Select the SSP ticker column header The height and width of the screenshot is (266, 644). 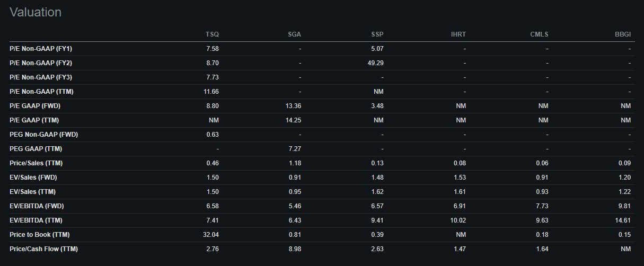(x=377, y=34)
